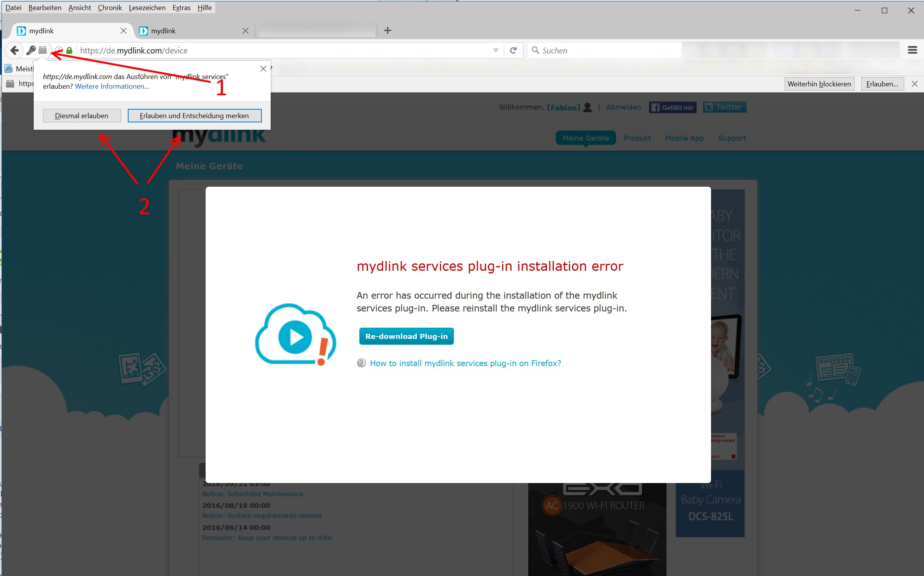Click the Wi-Fi Baby Camera DCS-825L banner

tap(710, 503)
